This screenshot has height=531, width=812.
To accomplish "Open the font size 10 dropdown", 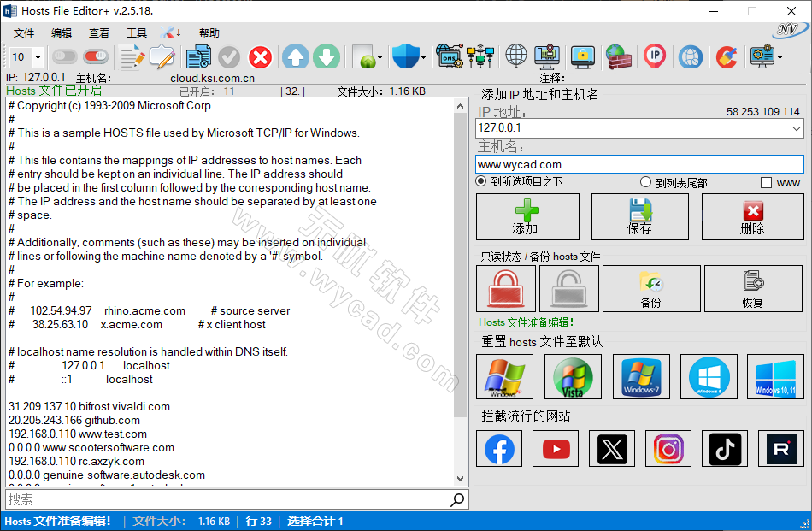I will (x=38, y=57).
